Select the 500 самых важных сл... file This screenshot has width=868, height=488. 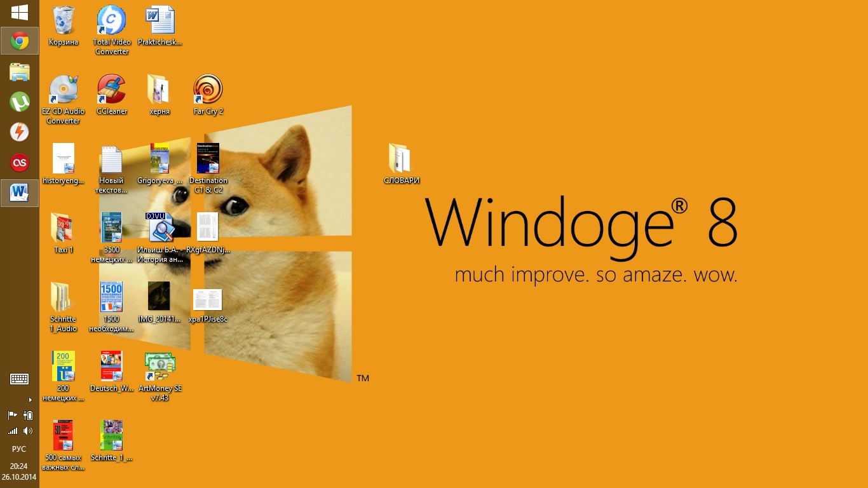64,445
